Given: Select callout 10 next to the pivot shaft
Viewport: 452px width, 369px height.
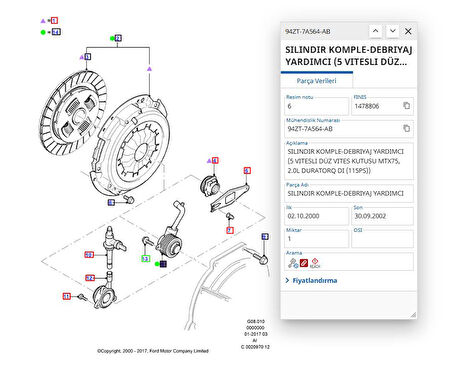Looking at the screenshot, I should click(x=89, y=255).
